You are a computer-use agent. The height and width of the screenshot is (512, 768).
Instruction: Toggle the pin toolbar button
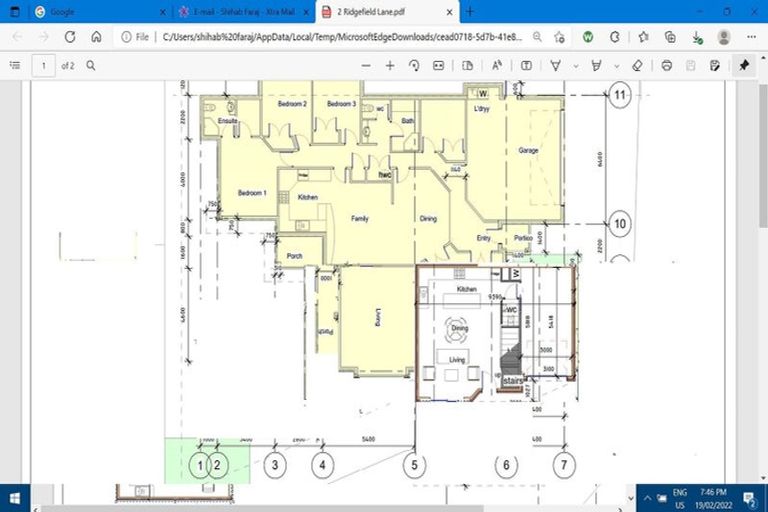click(744, 65)
